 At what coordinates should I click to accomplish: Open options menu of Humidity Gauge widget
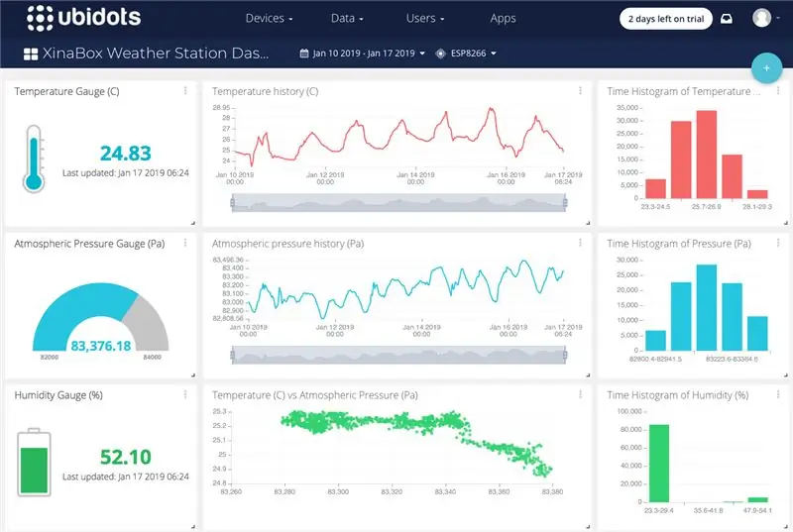pos(185,394)
